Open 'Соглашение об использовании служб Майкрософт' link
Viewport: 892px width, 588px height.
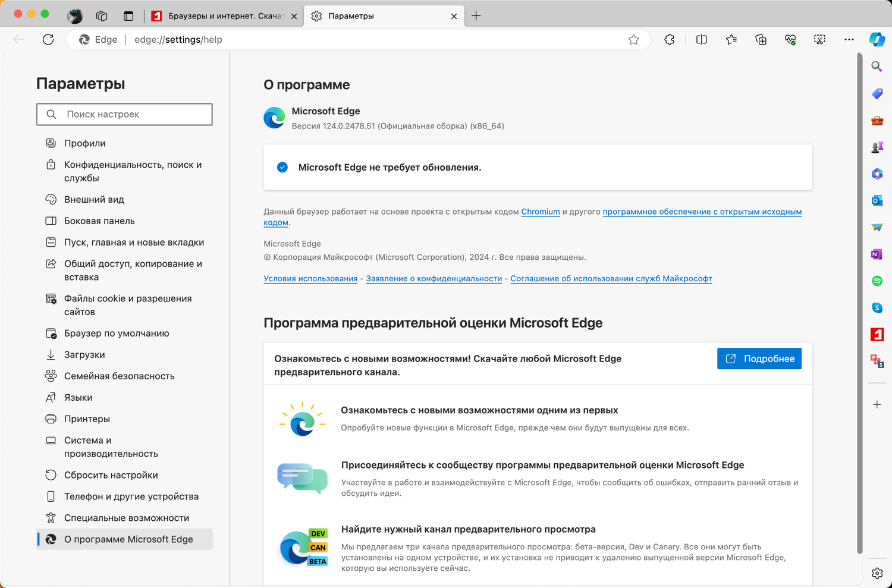(611, 278)
